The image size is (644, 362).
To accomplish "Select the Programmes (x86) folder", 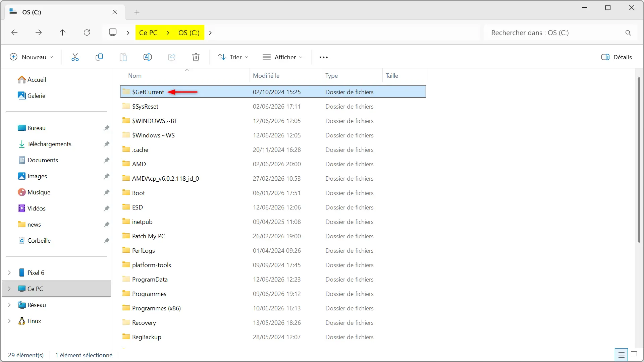I will click(x=273, y=308).
